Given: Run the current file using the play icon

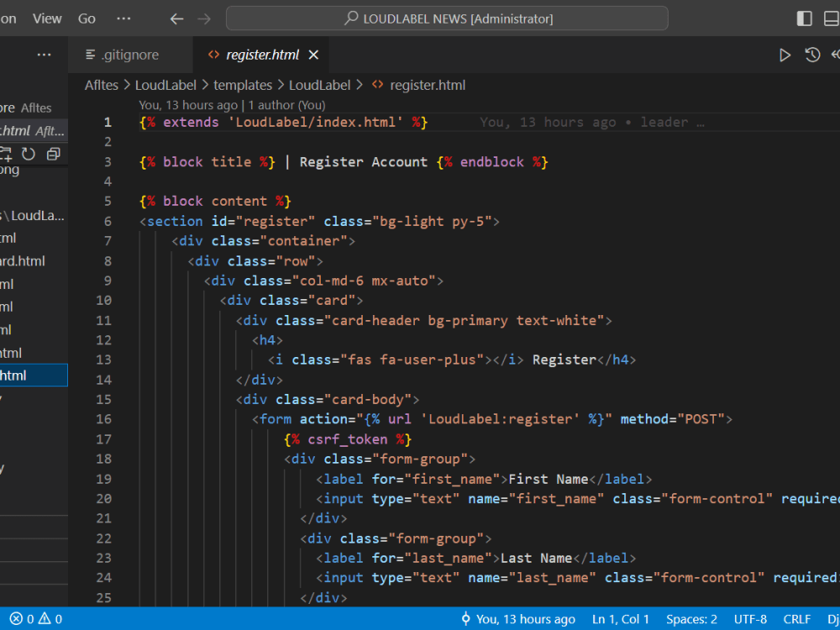Looking at the screenshot, I should [x=785, y=54].
